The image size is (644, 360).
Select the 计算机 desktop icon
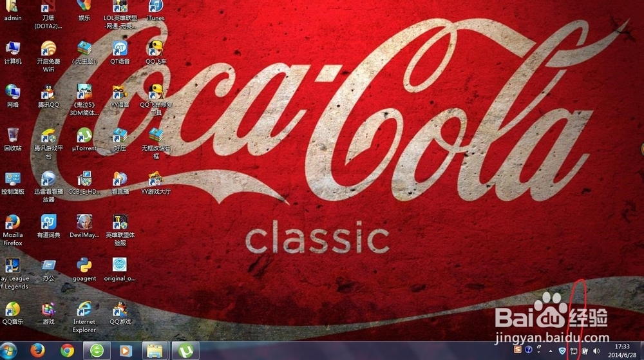point(13,53)
